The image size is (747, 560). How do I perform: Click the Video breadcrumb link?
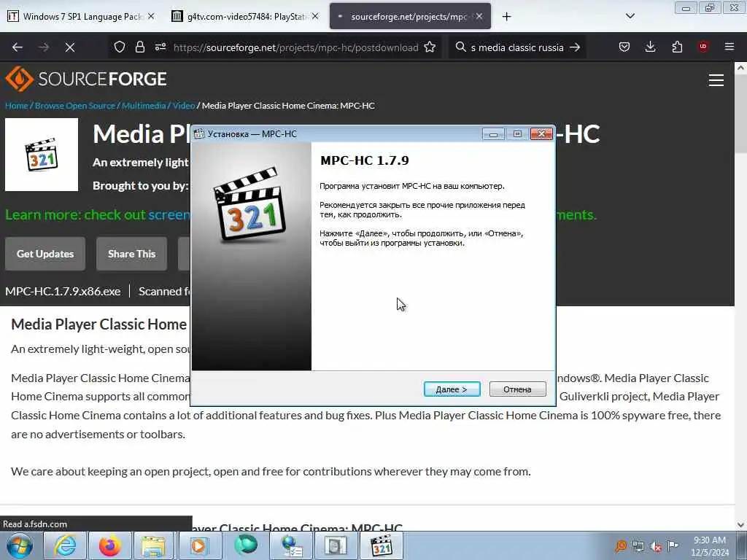(183, 106)
